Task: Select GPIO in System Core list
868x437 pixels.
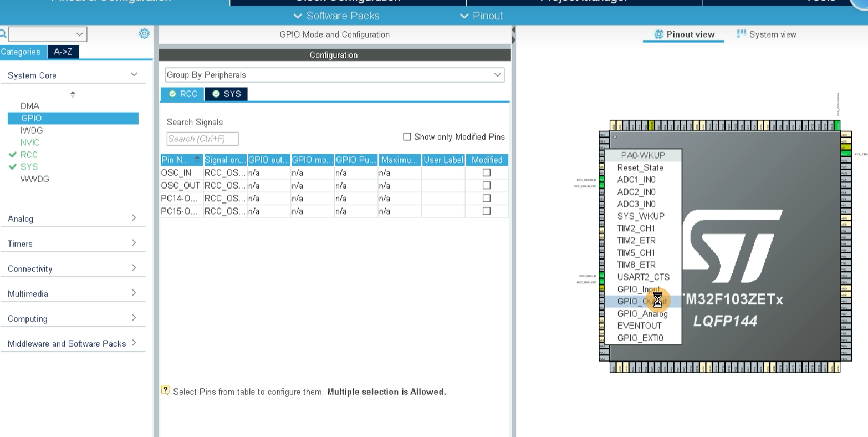Action: click(73, 118)
